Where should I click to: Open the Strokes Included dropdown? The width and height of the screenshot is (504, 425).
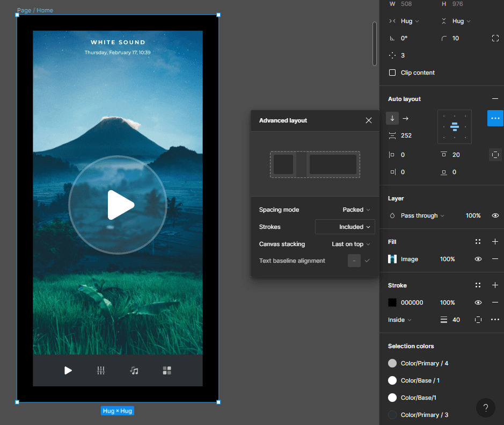(345, 227)
